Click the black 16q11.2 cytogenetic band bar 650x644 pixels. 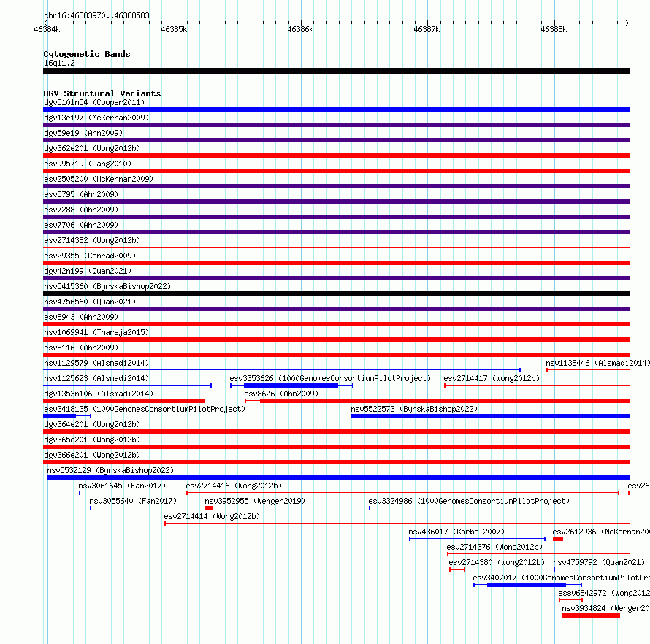coord(336,71)
